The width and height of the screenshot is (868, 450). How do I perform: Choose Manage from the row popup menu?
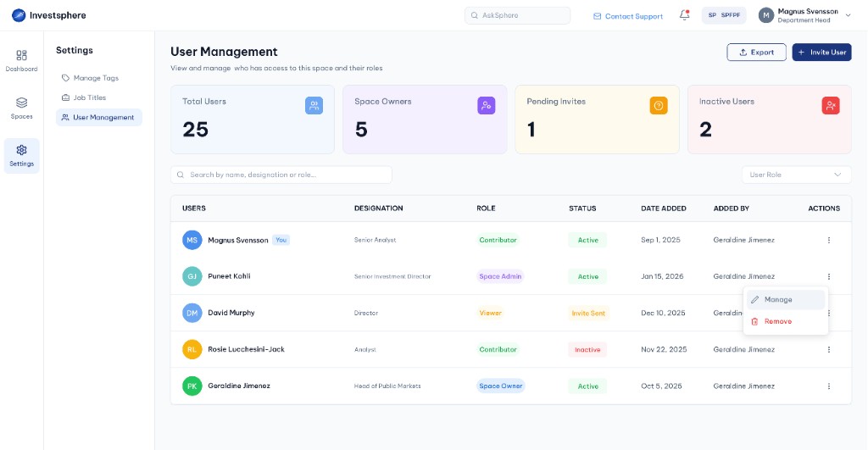point(786,299)
